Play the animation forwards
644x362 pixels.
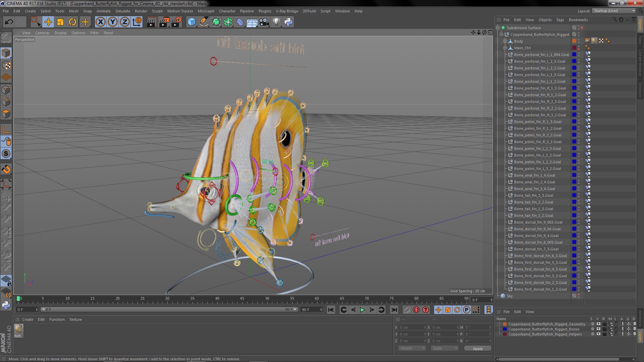tap(362, 310)
